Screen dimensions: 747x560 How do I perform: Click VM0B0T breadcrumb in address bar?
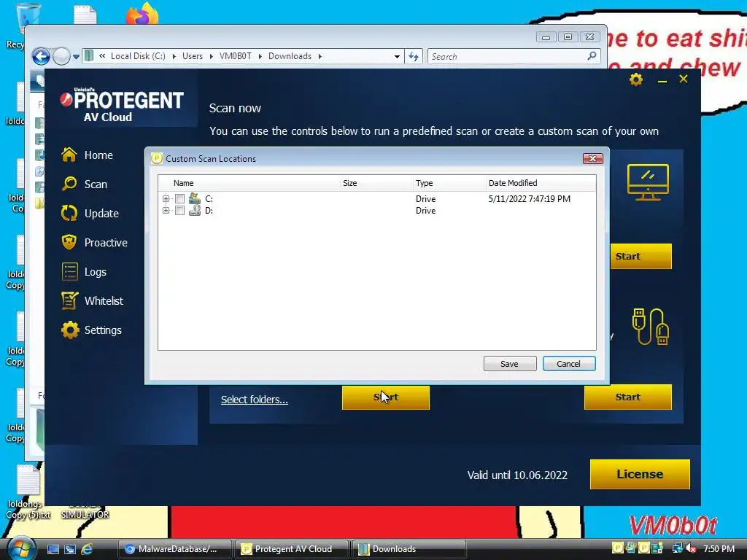tap(236, 56)
